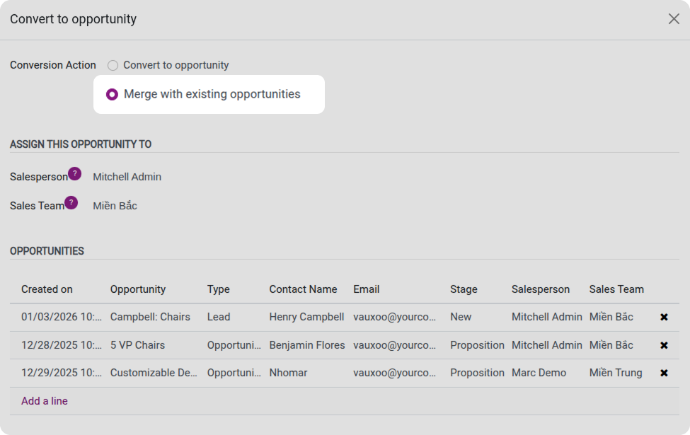This screenshot has width=690, height=435.
Task: Close the Convert to opportunity dialog
Action: (x=674, y=19)
